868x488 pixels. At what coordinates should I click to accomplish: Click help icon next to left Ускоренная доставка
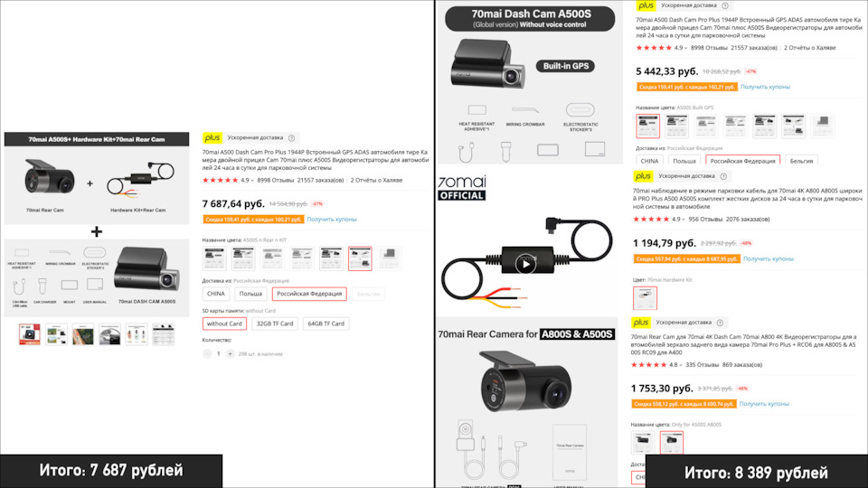coord(292,137)
